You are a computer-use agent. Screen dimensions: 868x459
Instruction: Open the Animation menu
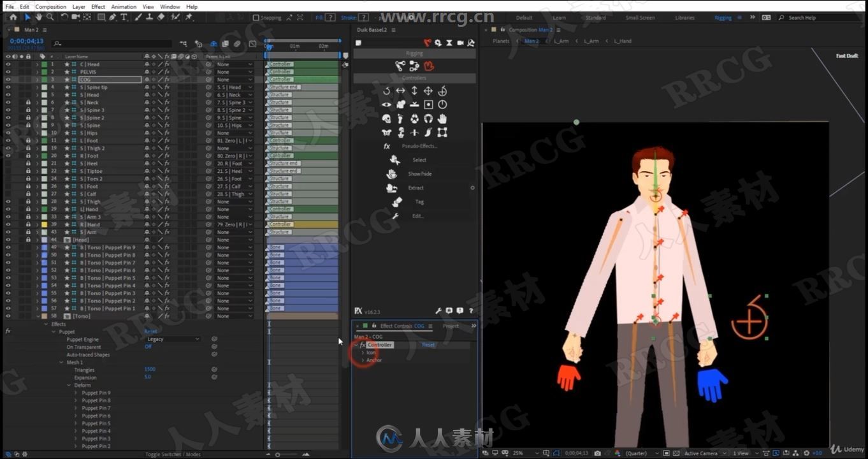coord(124,7)
